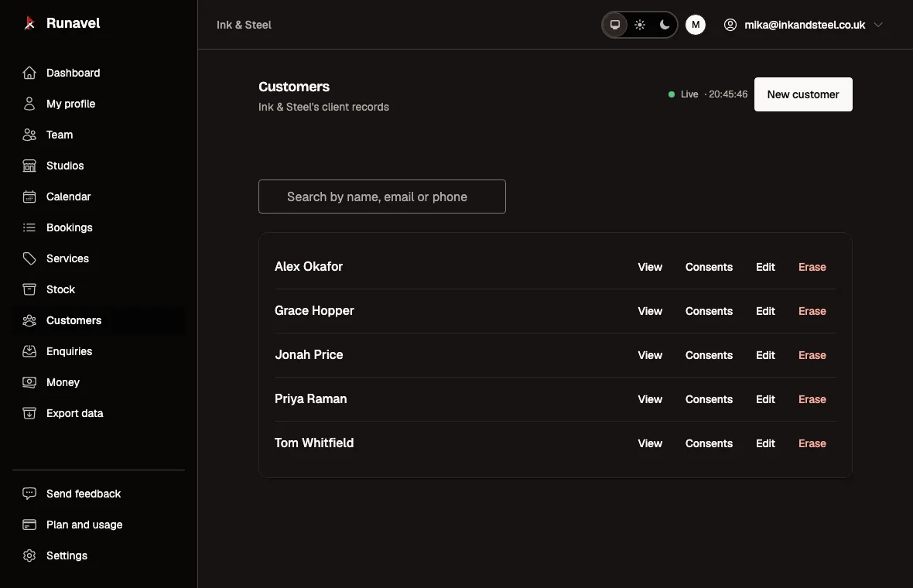Erase Grace Hopper

(x=812, y=312)
